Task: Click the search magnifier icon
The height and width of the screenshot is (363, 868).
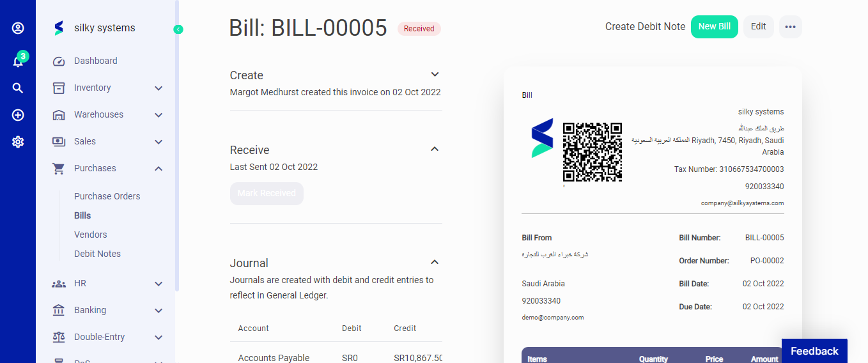Action: (x=18, y=88)
